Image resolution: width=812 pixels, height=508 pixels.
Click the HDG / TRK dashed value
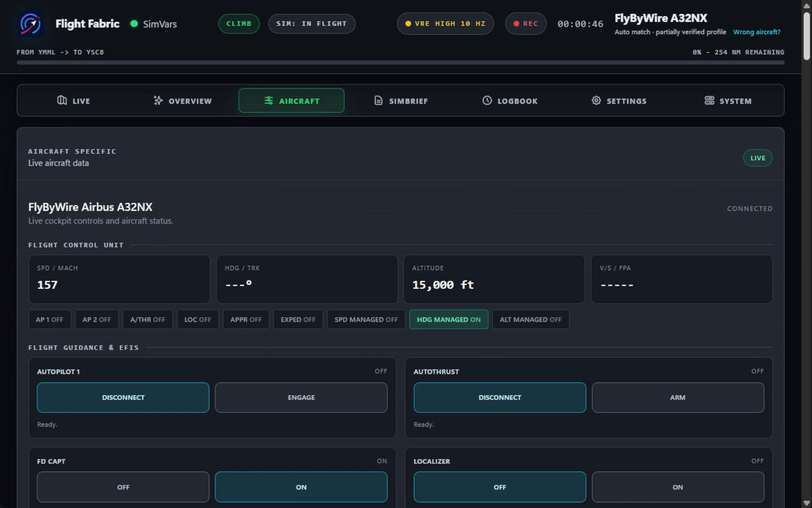238,285
